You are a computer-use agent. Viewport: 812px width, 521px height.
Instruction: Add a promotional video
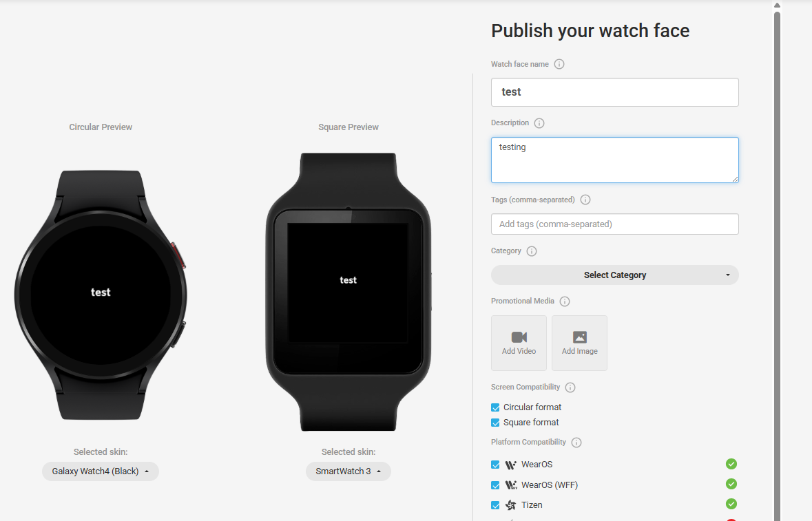pyautogui.click(x=519, y=343)
